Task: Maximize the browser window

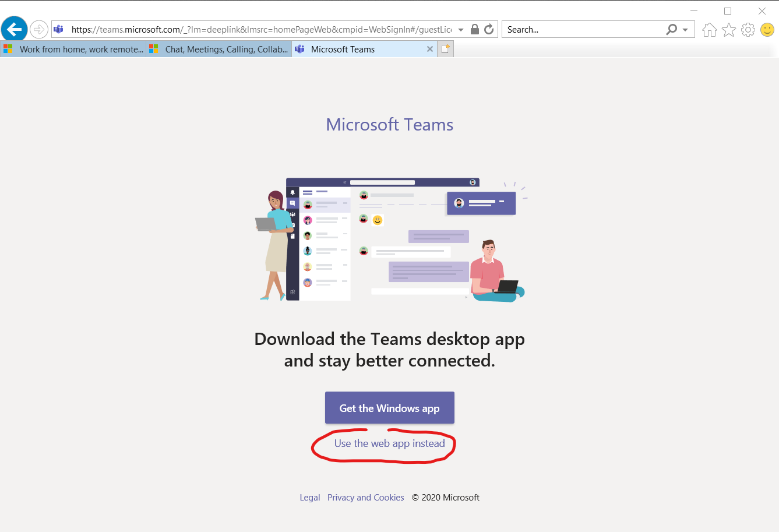Action: (x=728, y=10)
